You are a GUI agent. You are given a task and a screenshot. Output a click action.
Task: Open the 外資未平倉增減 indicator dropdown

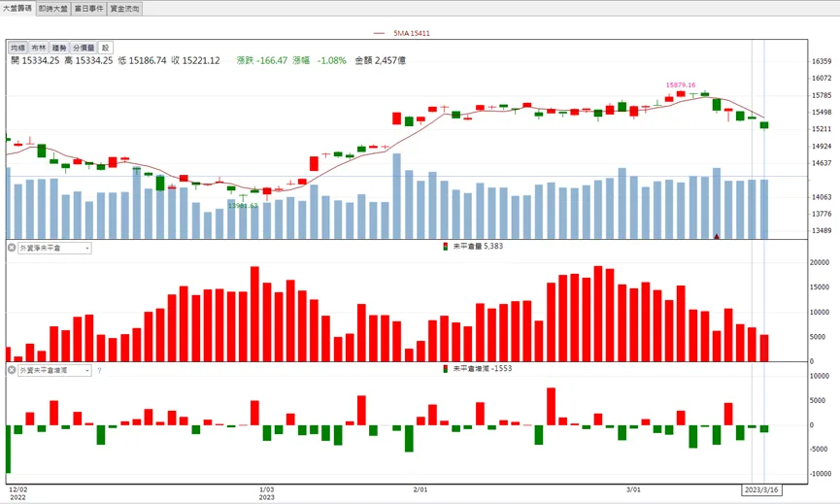click(x=54, y=370)
